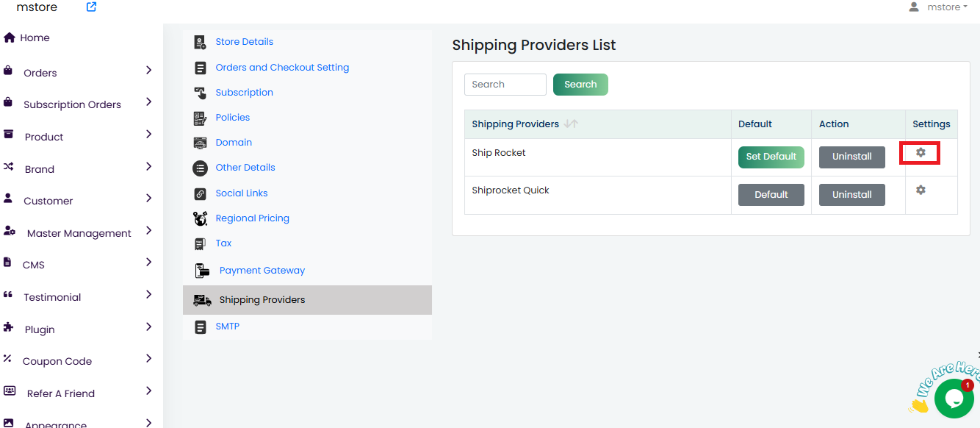Open settings gear for Ship Rocket
This screenshot has height=428, width=980.
[x=920, y=153]
